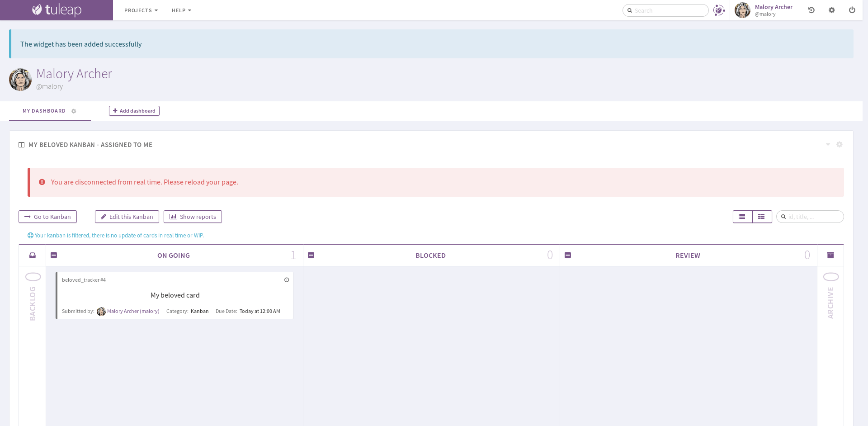Click the Go to Kanban button
868x426 pixels.
[x=47, y=217]
